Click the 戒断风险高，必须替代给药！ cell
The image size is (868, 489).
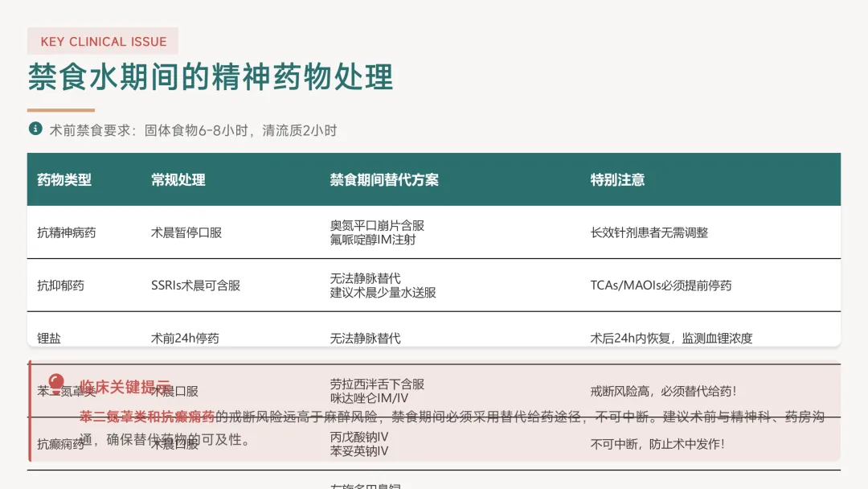pyautogui.click(x=663, y=391)
